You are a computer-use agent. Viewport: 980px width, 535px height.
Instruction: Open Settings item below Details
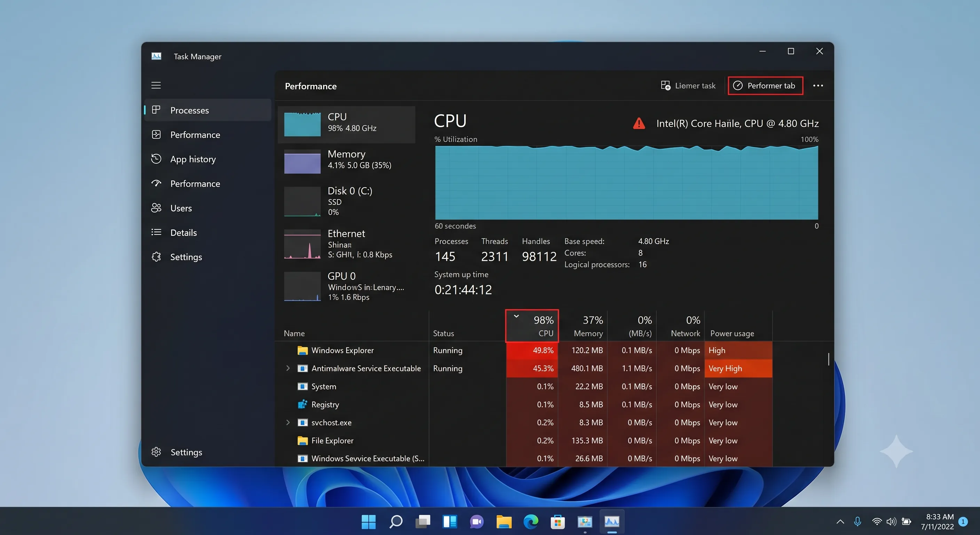coord(208,257)
